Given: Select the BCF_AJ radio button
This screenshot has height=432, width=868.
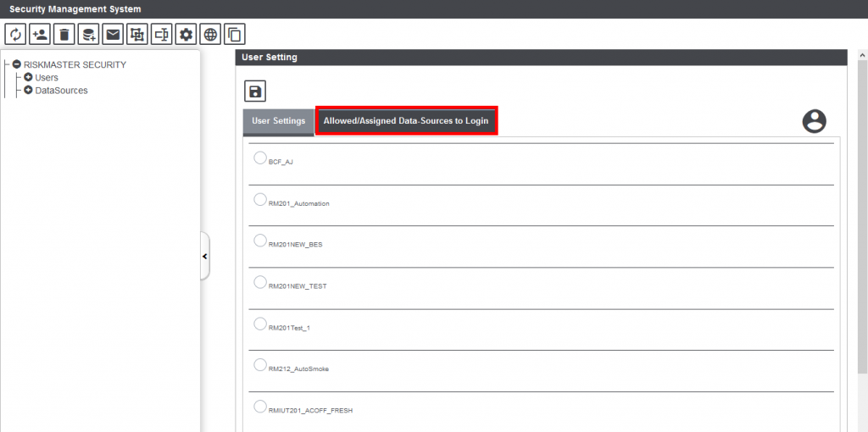Looking at the screenshot, I should point(259,158).
